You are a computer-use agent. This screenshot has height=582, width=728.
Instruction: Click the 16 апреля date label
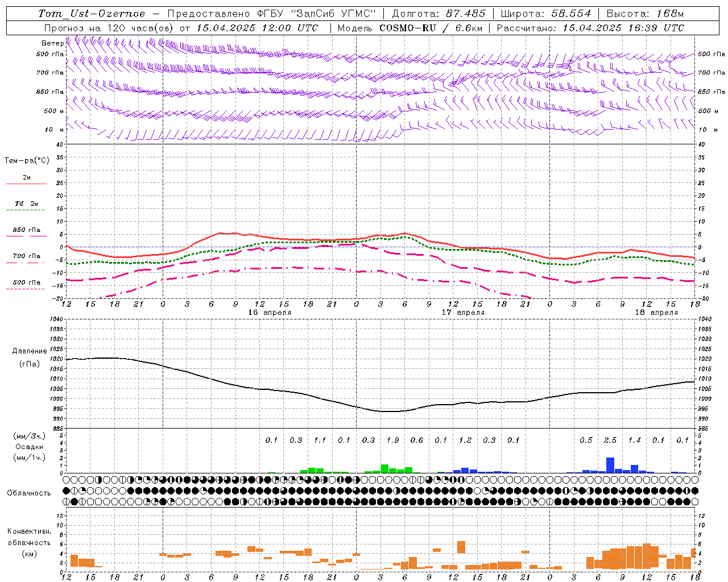click(x=270, y=313)
